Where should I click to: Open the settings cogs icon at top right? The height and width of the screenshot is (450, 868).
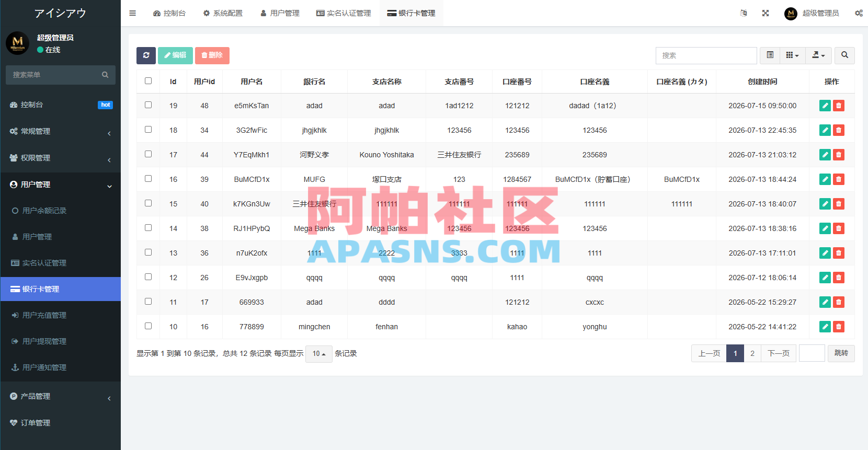coord(859,13)
